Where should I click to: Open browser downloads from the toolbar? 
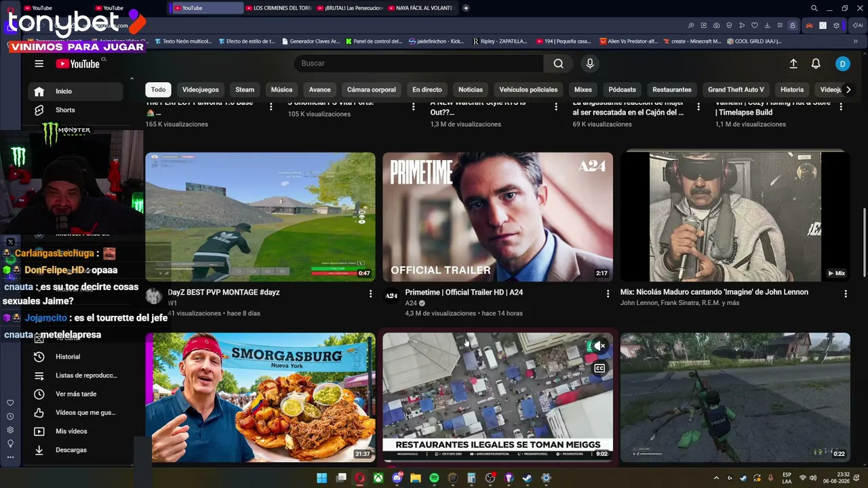click(767, 26)
